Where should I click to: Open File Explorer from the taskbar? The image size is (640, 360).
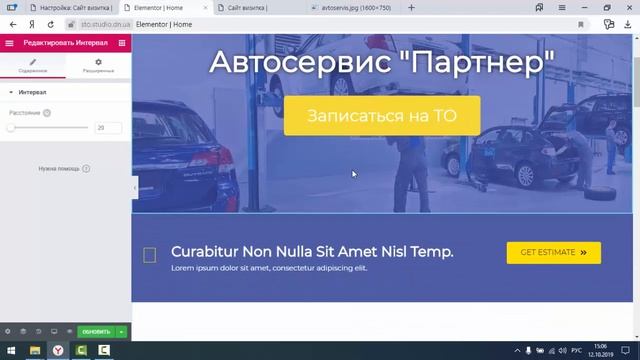[x=35, y=351]
